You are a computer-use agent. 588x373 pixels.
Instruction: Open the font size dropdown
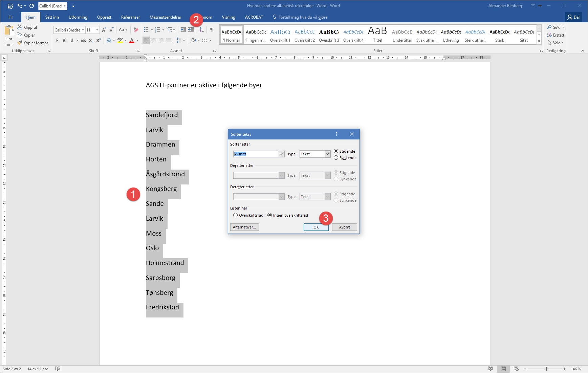pyautogui.click(x=97, y=30)
